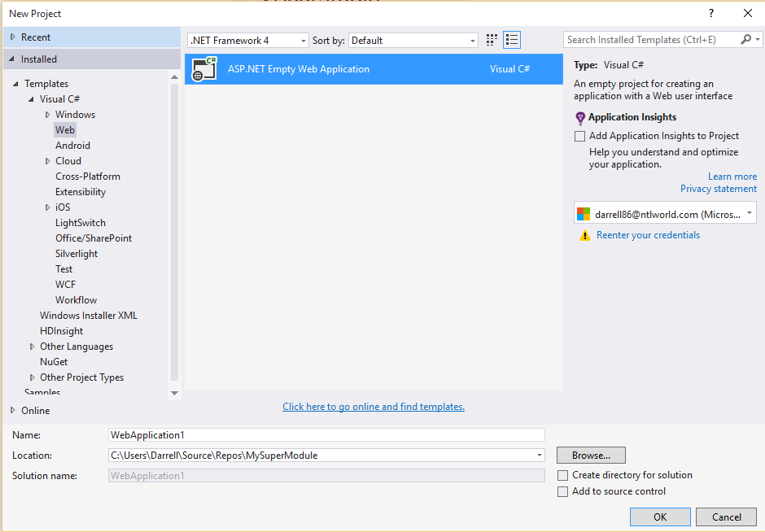Click the Microsoft account logo icon
Screen dimensions: 765x532
(x=584, y=214)
